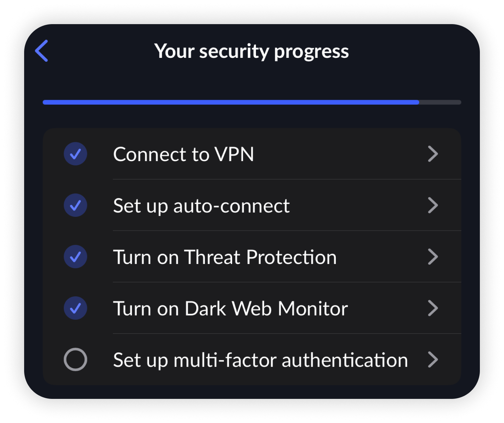Click the blue filled progress bar
Viewport: 504px width, 423px height.
click(x=231, y=102)
